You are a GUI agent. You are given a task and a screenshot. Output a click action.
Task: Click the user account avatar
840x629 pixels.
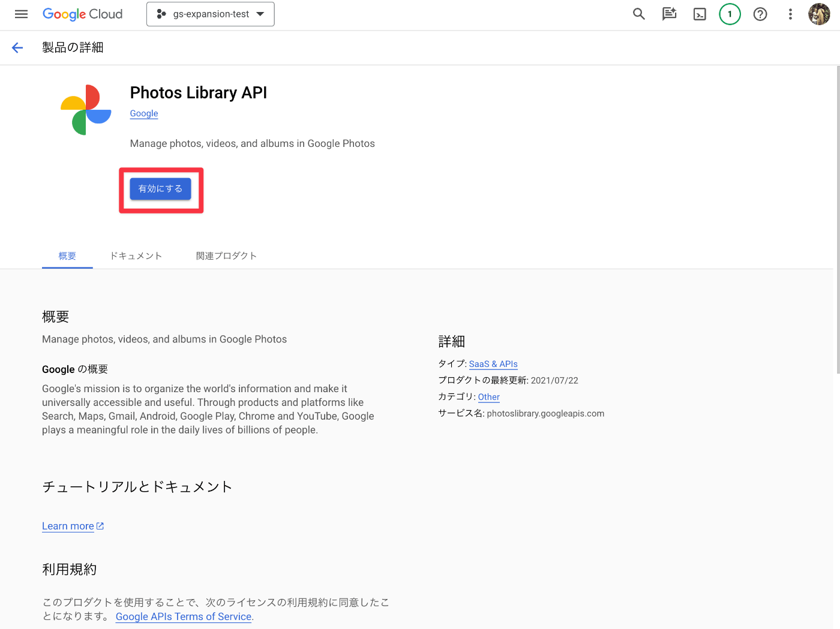[819, 14]
